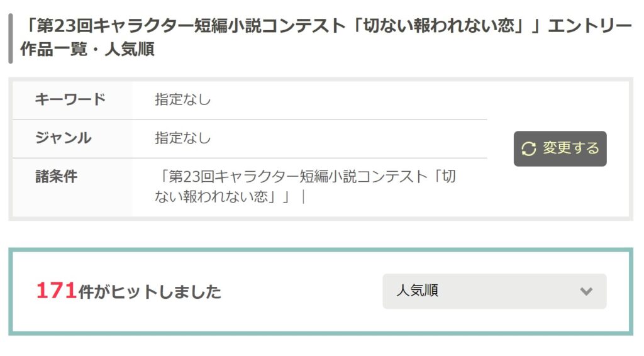Screen dimensions: 644x356
Task: Click 切ない報われない恋 text in the page title
Action: point(439,26)
